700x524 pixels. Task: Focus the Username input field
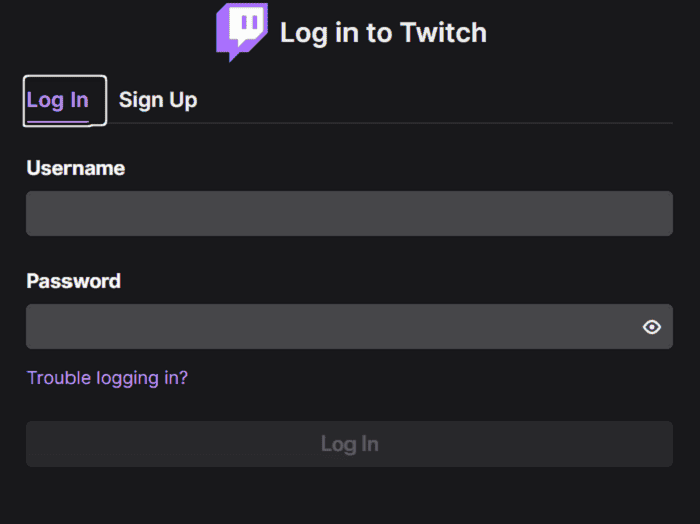[349, 213]
